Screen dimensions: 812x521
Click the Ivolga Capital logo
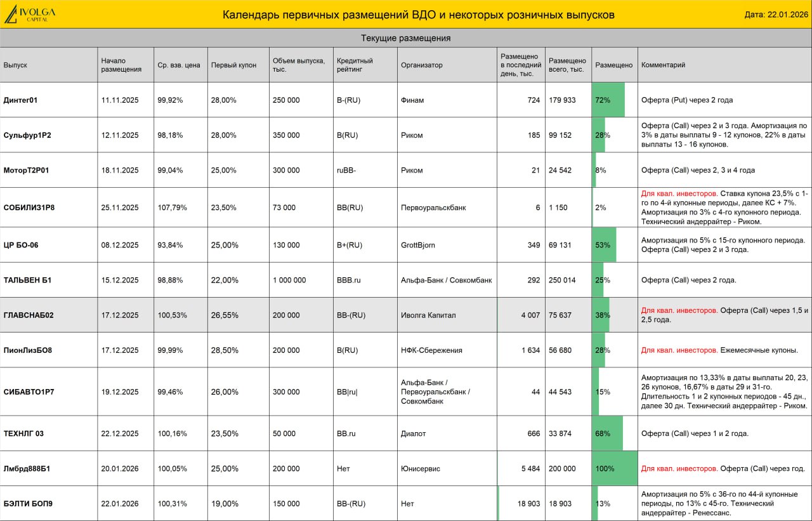(x=30, y=14)
